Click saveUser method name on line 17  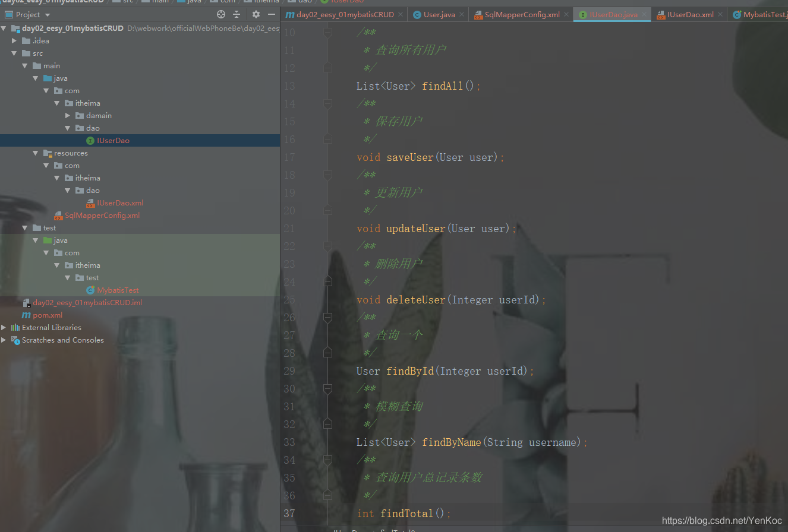point(410,157)
